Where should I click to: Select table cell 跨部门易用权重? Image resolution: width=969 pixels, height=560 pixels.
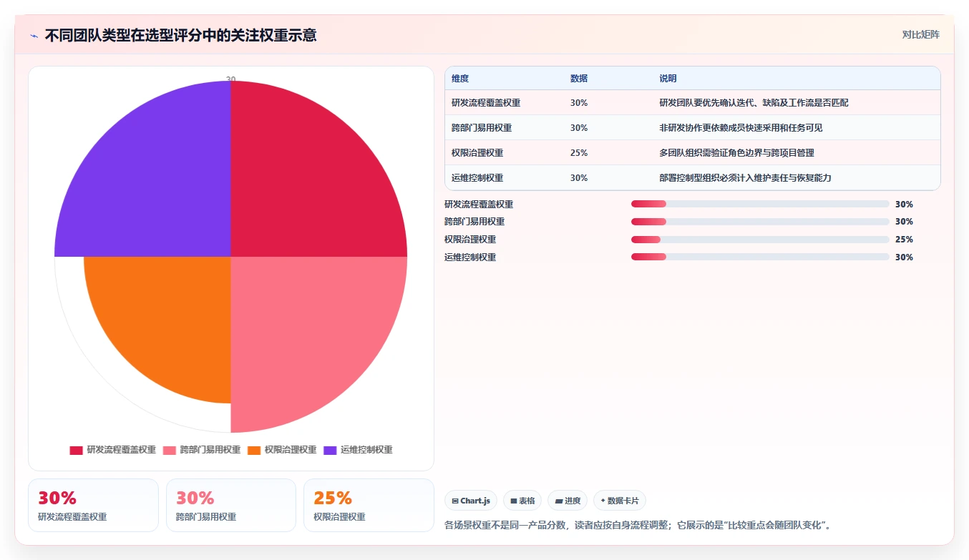point(482,128)
